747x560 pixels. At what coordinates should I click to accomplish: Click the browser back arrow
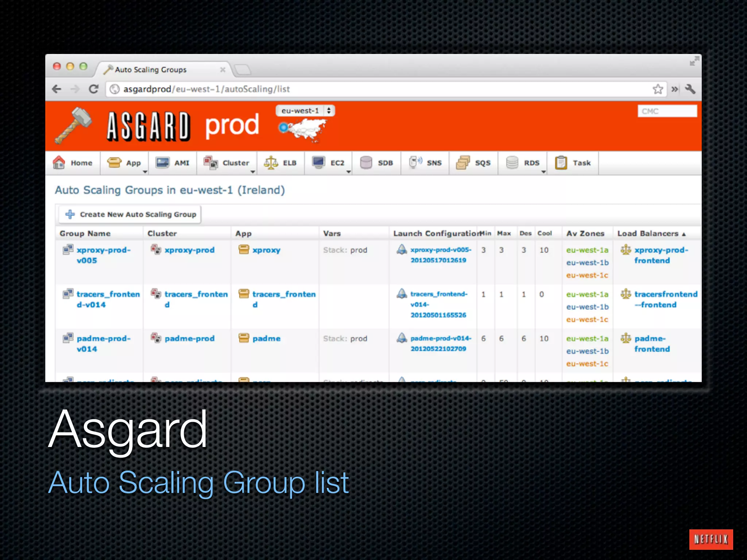(57, 89)
